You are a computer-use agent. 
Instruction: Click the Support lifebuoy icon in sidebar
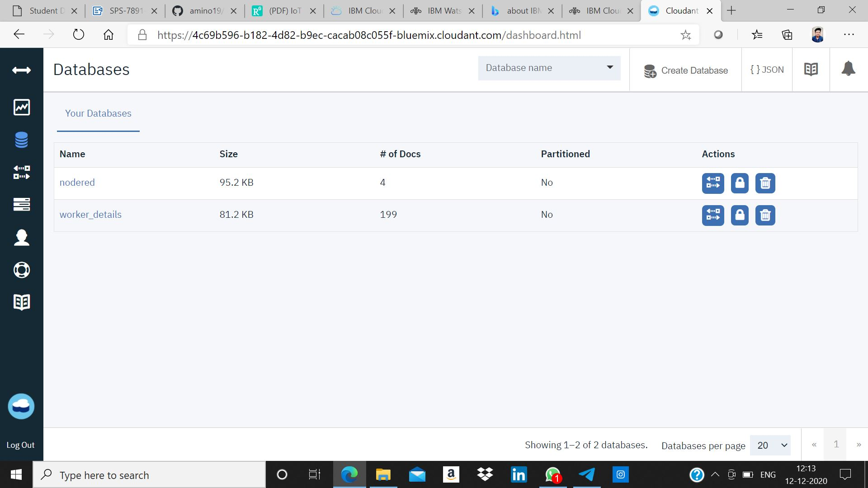point(22,270)
